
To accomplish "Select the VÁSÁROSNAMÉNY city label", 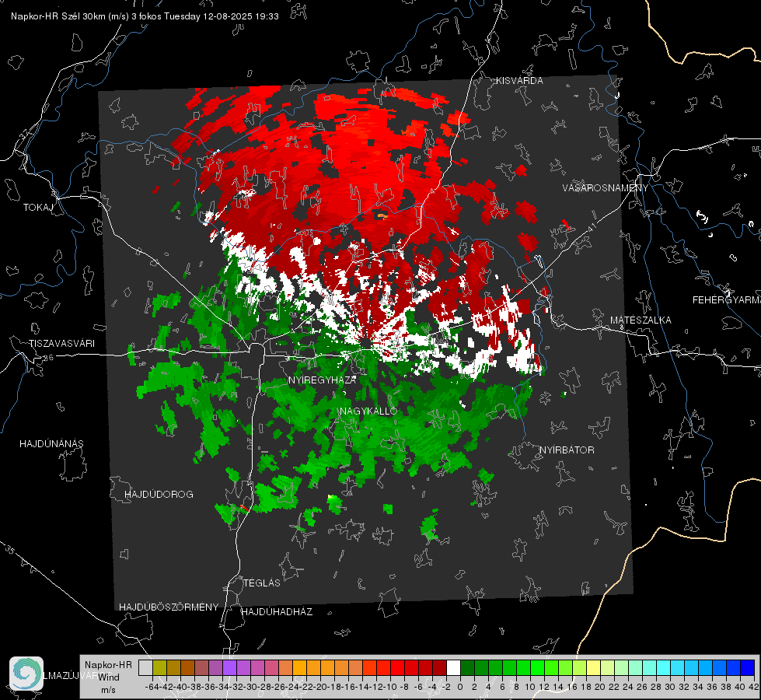I will pos(606,187).
